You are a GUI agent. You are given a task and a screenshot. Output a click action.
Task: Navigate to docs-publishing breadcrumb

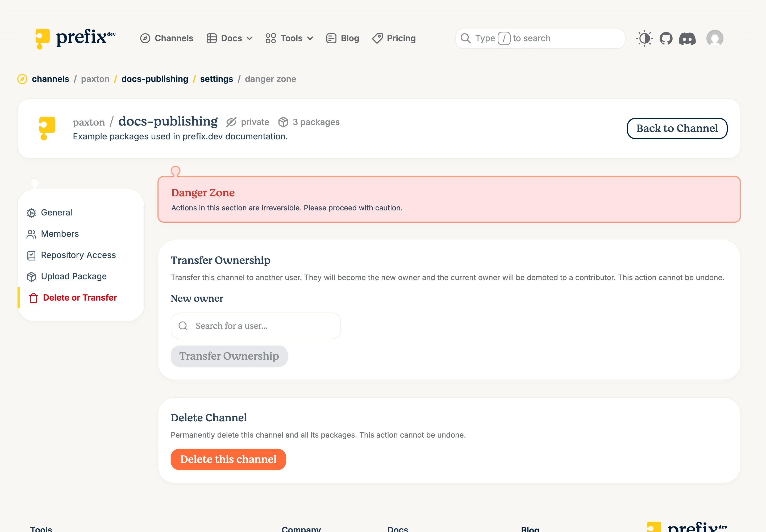(x=155, y=79)
